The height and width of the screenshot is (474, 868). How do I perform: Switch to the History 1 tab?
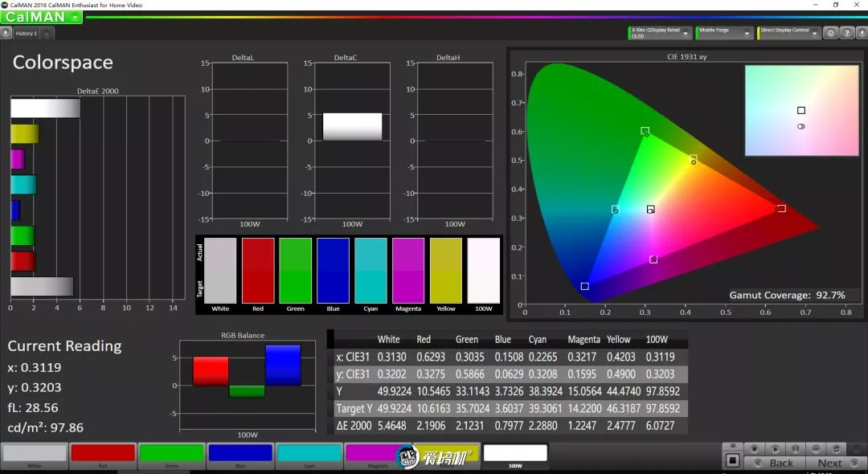tap(27, 33)
